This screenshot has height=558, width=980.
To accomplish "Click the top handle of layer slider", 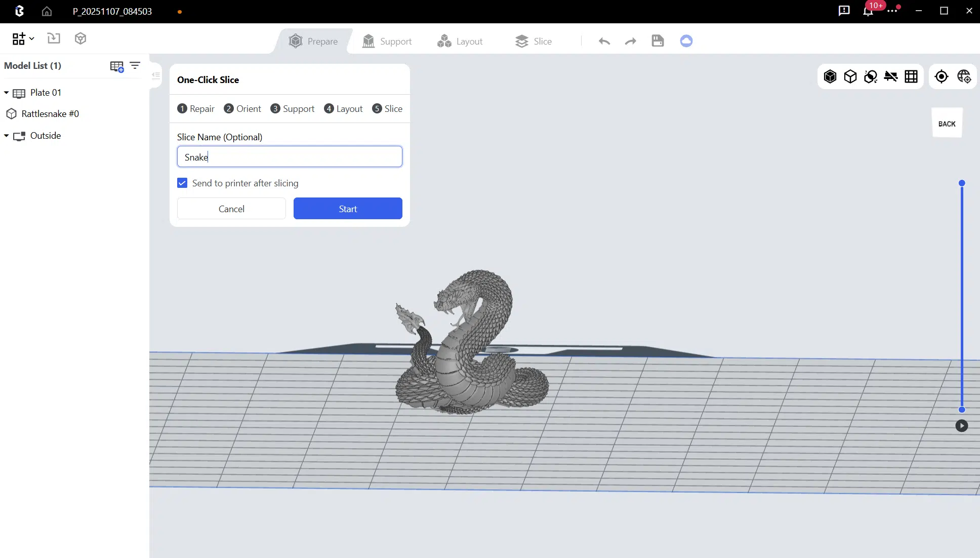I will coord(962,183).
